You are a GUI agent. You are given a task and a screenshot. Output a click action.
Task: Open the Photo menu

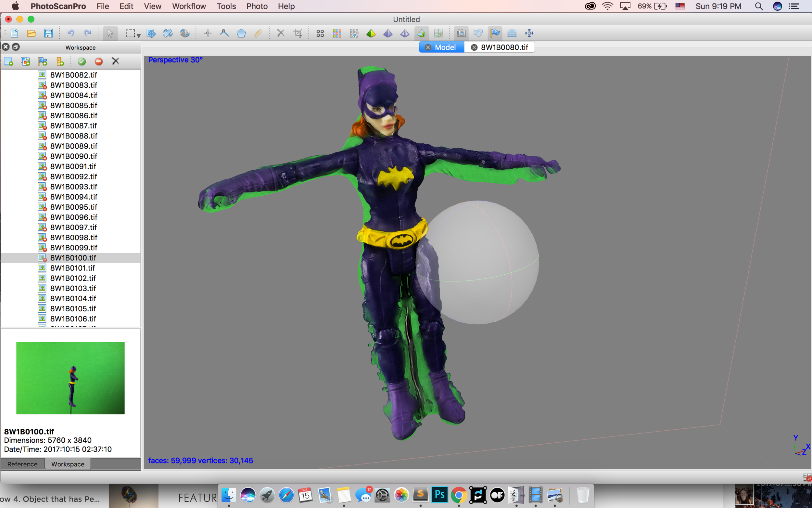pyautogui.click(x=257, y=6)
